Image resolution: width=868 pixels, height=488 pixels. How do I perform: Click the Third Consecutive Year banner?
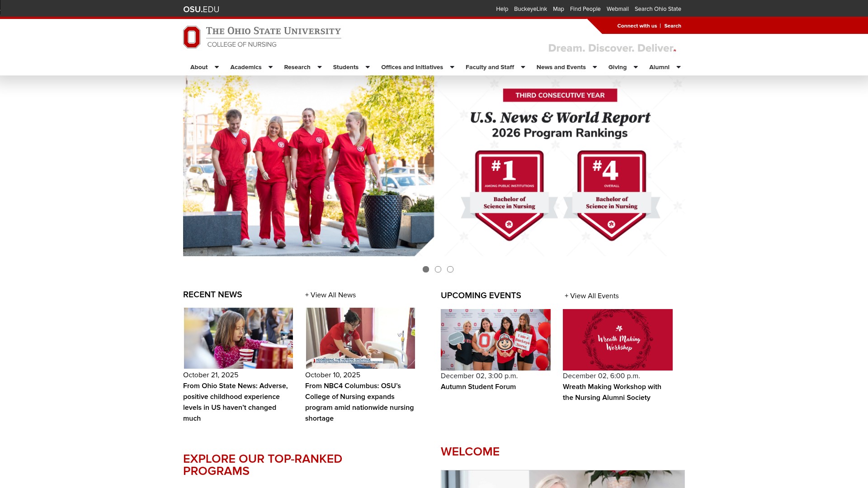click(x=560, y=95)
